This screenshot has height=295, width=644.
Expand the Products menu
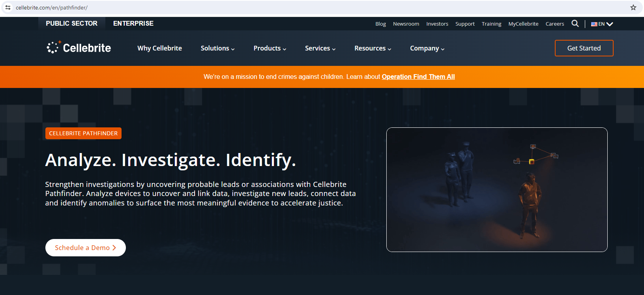(270, 48)
